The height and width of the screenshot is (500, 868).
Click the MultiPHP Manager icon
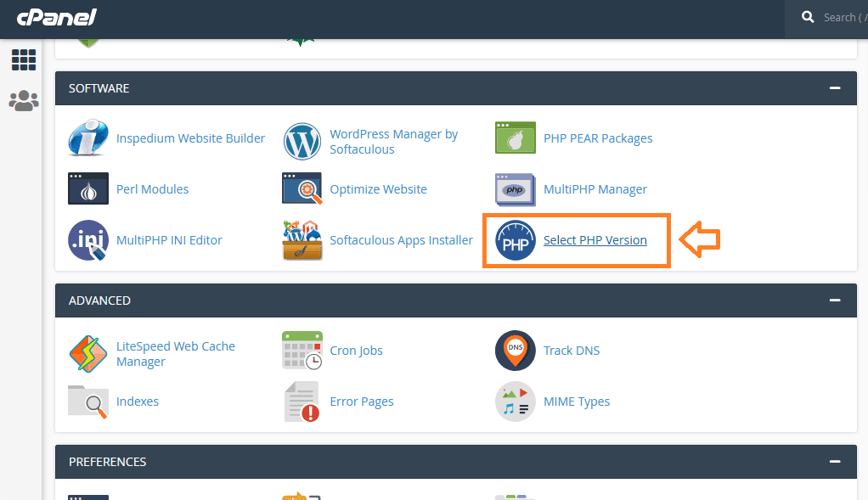pos(516,189)
